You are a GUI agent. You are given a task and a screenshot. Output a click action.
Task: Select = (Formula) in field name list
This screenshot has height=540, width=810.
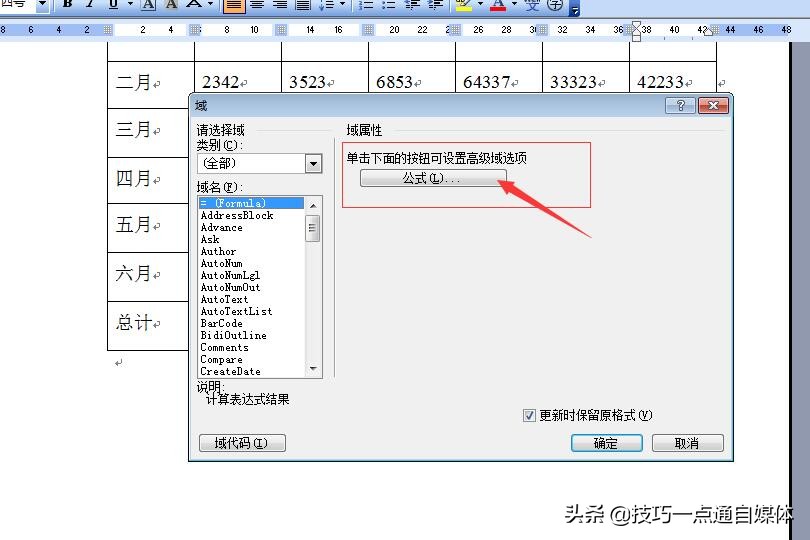click(251, 203)
